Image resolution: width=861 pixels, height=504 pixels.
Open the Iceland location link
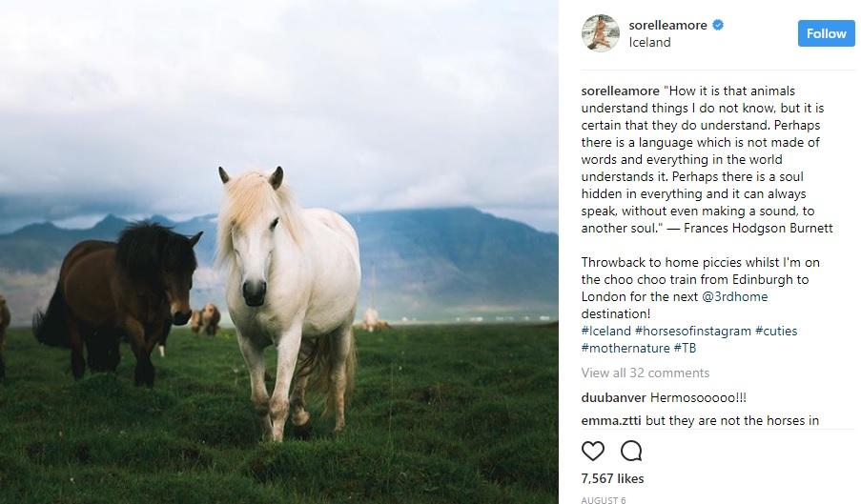649,42
